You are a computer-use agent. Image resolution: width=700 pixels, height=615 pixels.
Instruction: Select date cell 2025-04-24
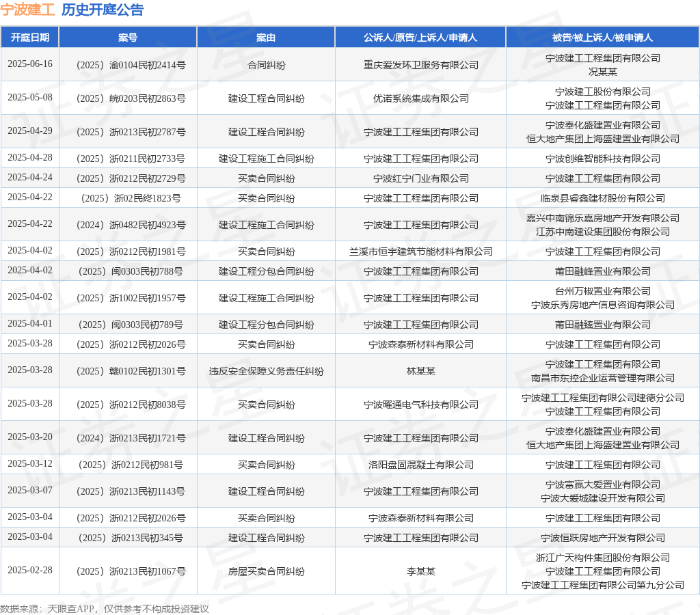click(x=30, y=177)
